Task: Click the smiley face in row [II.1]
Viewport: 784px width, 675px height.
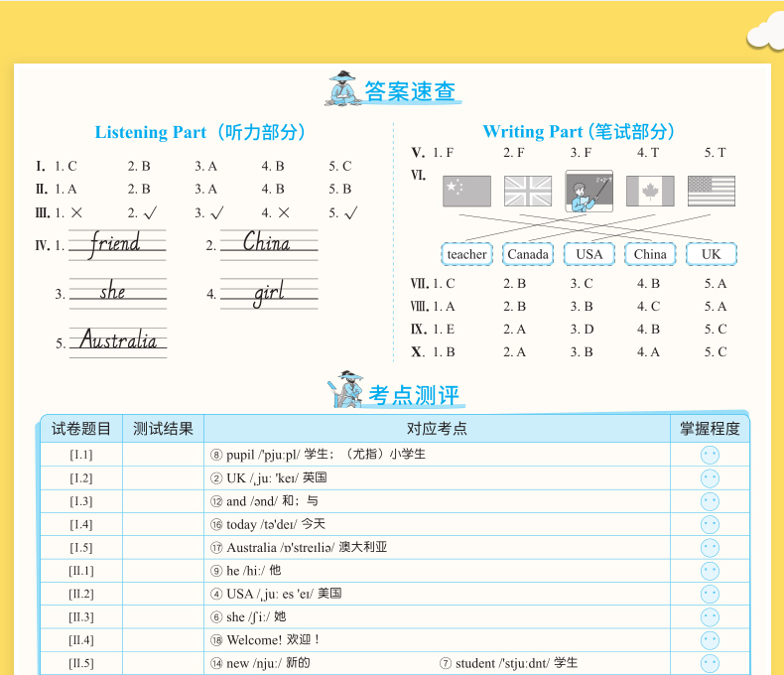Action: pyautogui.click(x=710, y=571)
